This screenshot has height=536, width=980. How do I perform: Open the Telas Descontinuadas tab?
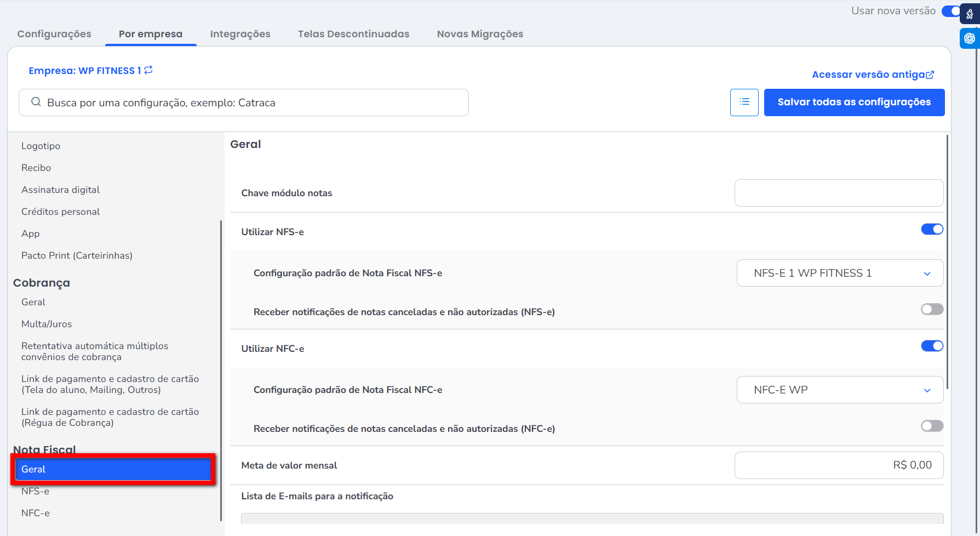353,34
